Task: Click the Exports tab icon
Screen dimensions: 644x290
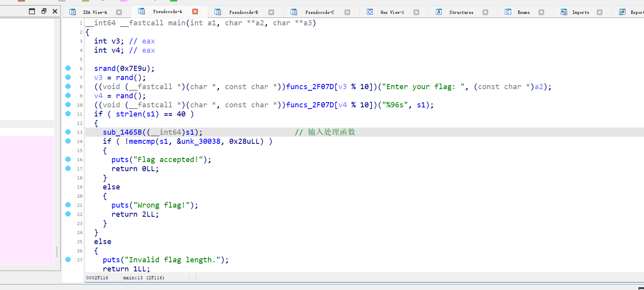Action: (622, 12)
